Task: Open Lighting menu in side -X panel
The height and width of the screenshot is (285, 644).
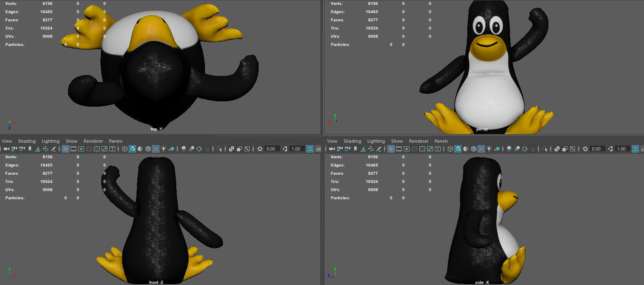Action: coord(376,141)
